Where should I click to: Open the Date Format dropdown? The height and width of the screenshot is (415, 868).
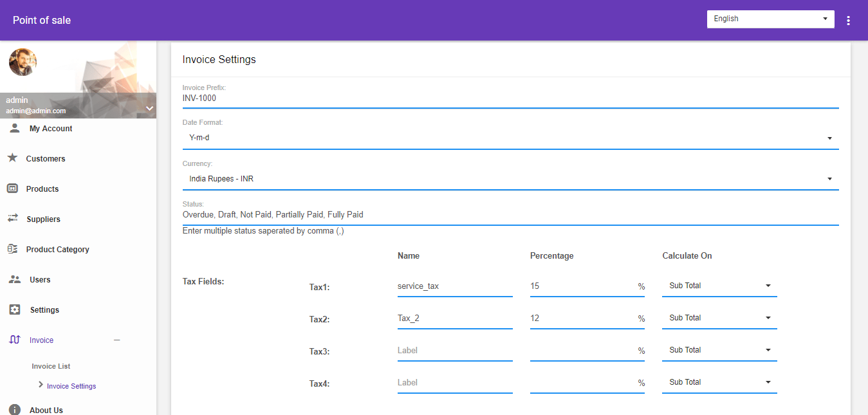[x=829, y=137]
